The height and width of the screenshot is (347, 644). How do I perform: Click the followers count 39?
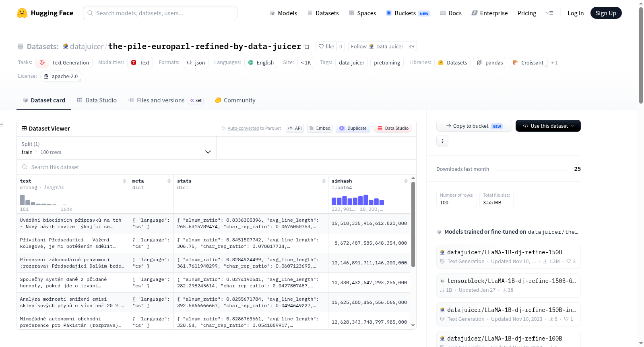pos(411,46)
